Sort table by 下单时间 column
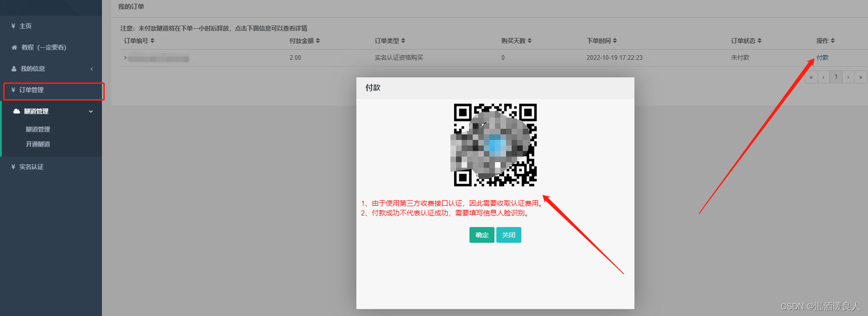This screenshot has height=316, width=868. coord(602,41)
